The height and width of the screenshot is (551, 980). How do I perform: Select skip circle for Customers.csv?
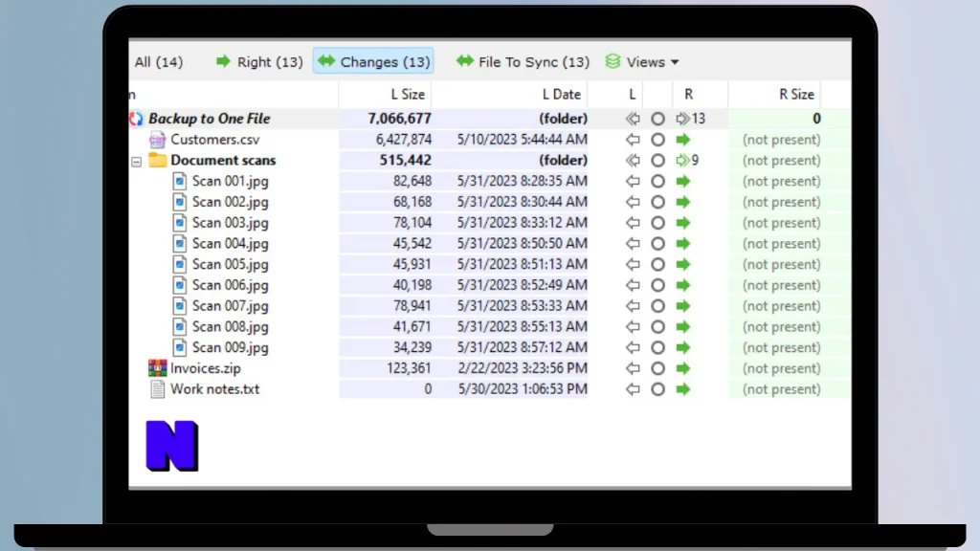[x=657, y=140]
